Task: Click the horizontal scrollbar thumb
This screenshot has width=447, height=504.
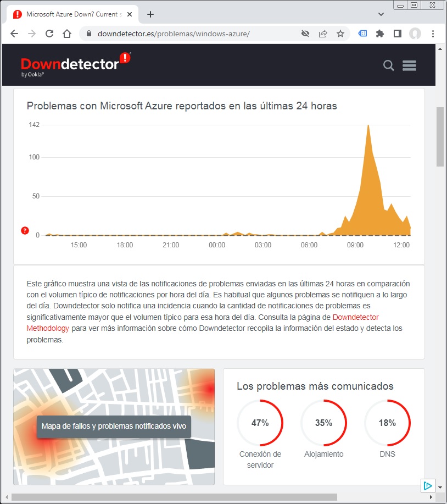Action: point(175,497)
